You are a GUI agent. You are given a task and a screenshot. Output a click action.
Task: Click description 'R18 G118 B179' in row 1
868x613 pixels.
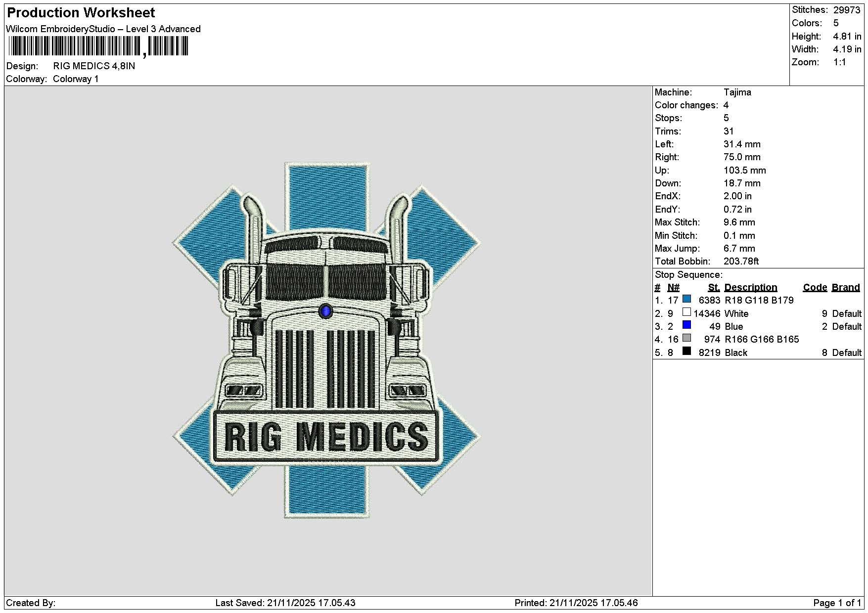759,300
